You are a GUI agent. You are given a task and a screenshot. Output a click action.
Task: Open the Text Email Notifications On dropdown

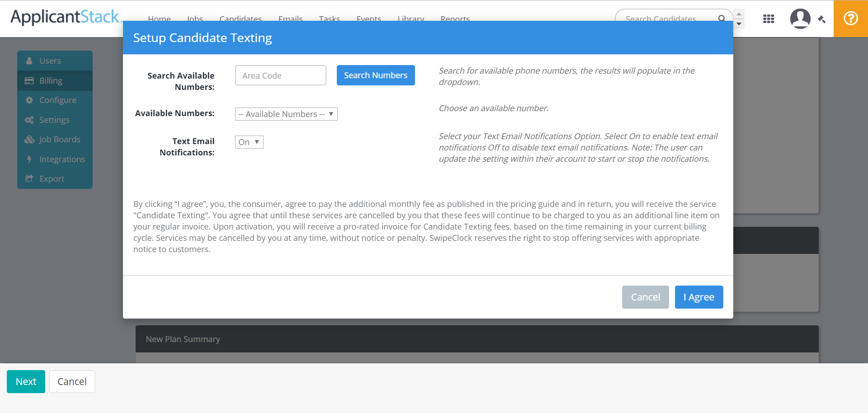coord(249,142)
